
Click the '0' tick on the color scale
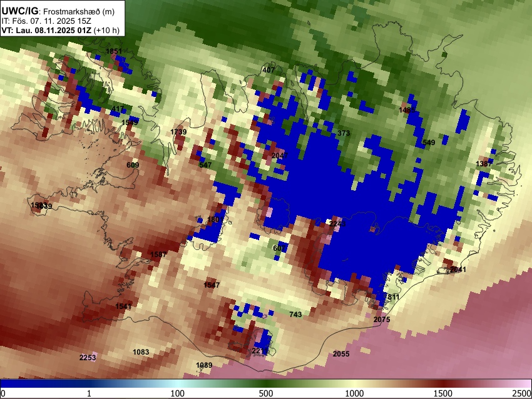click(3, 393)
